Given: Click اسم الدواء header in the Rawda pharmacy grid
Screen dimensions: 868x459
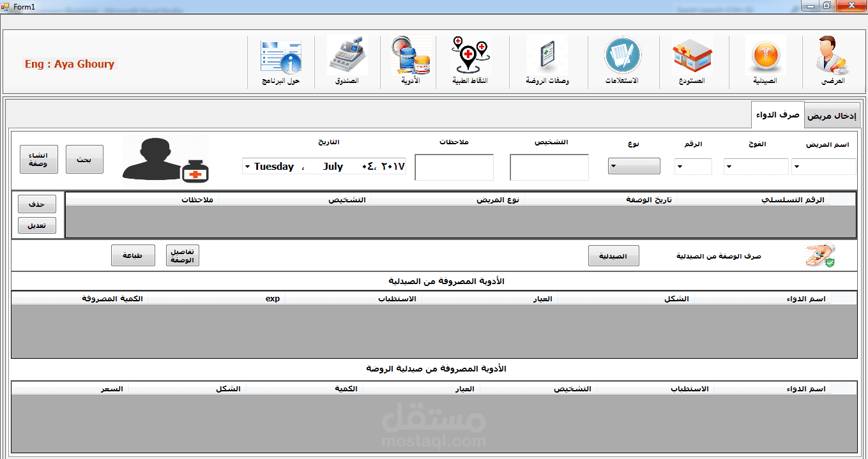Looking at the screenshot, I should [x=773, y=389].
